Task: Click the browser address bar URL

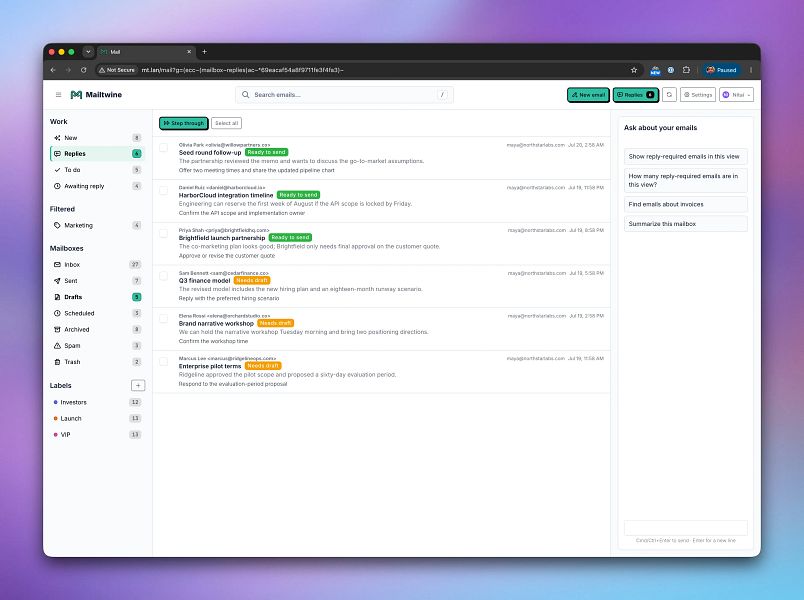Action: tap(242, 70)
